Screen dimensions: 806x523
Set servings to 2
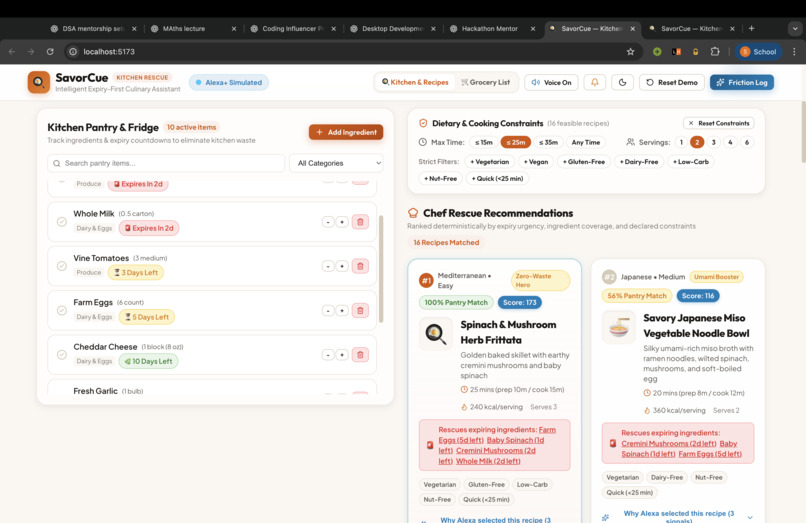(697, 142)
